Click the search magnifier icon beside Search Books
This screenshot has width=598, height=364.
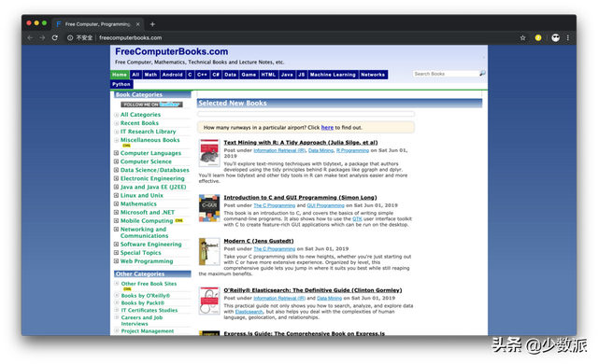click(482, 73)
